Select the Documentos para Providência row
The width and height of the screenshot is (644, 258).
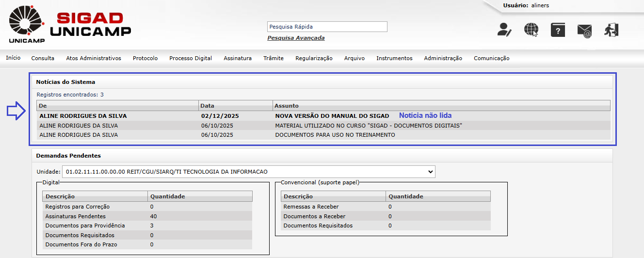85,226
